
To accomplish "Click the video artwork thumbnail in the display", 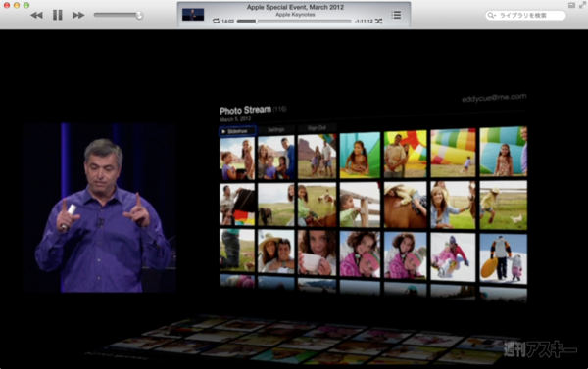I will point(193,15).
